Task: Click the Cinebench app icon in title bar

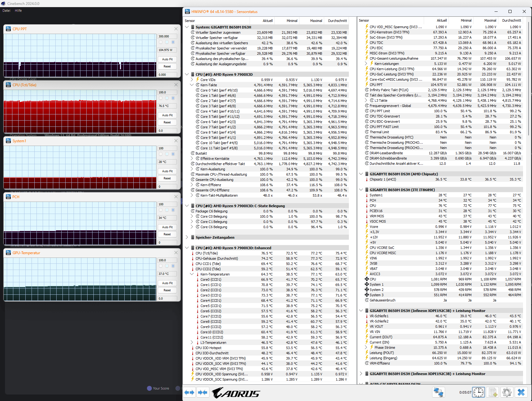Action: click(x=3, y=3)
